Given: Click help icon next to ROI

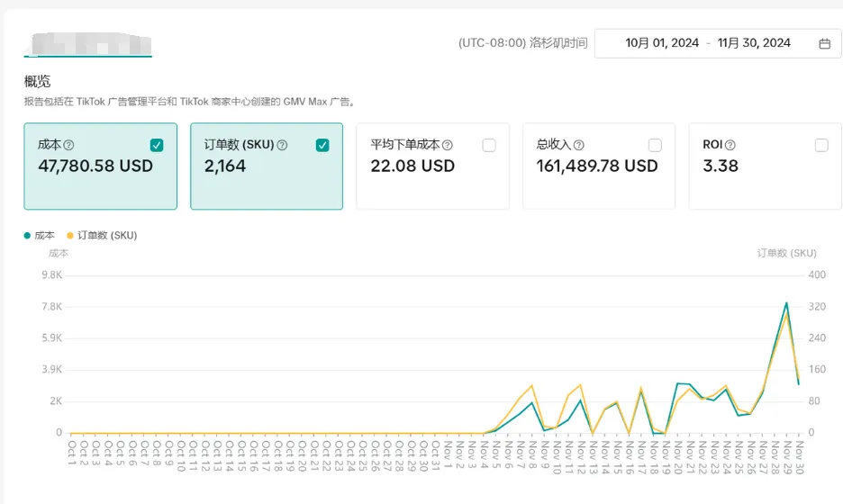Looking at the screenshot, I should click(x=730, y=145).
